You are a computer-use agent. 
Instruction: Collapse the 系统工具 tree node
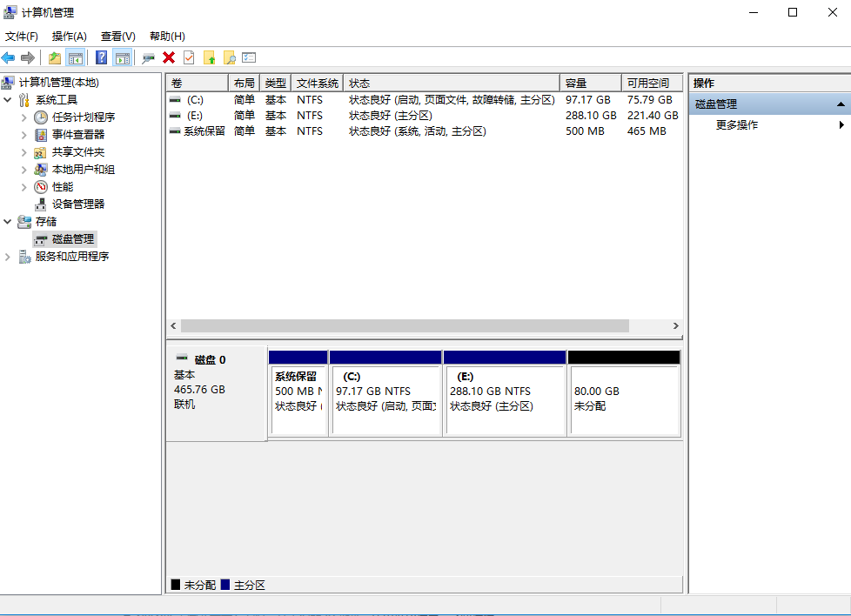click(8, 100)
